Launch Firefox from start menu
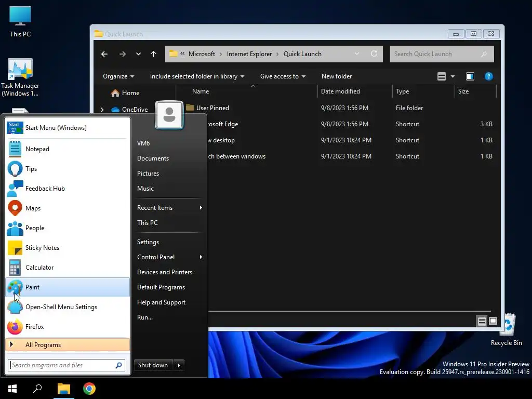Screen dimensions: 532x399 (68, 326)
